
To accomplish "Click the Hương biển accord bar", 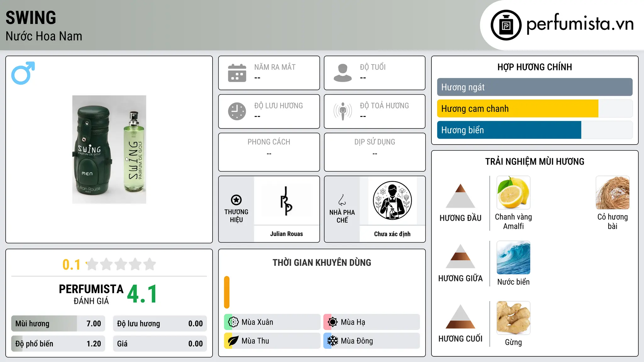I will [x=535, y=130].
